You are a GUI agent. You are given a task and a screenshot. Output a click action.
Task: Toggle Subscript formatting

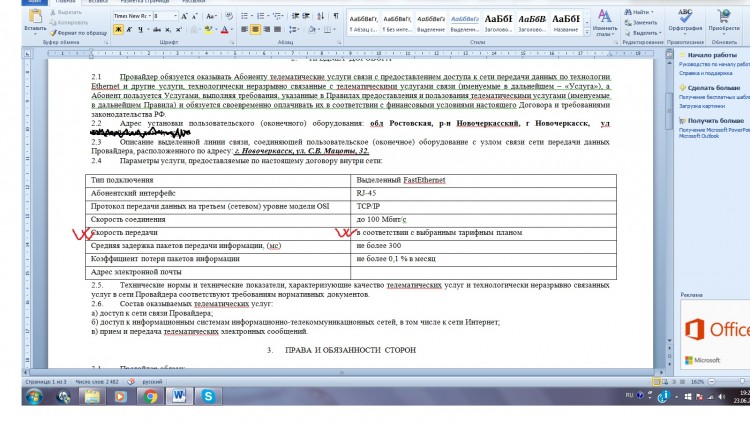(168, 30)
